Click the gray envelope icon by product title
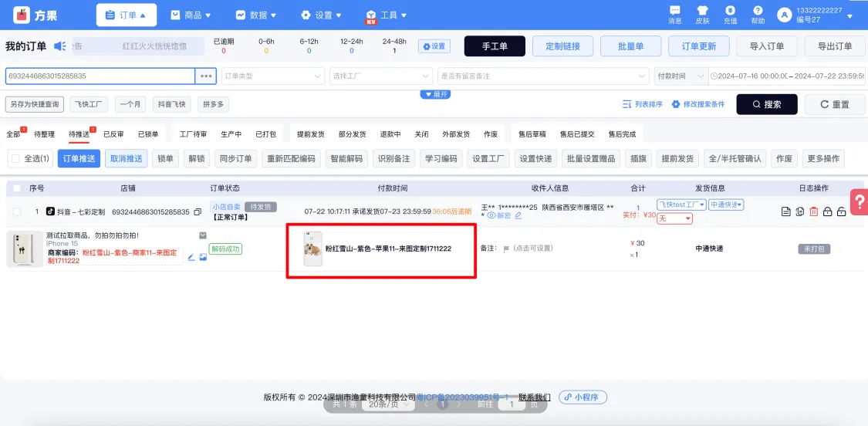 point(203,235)
